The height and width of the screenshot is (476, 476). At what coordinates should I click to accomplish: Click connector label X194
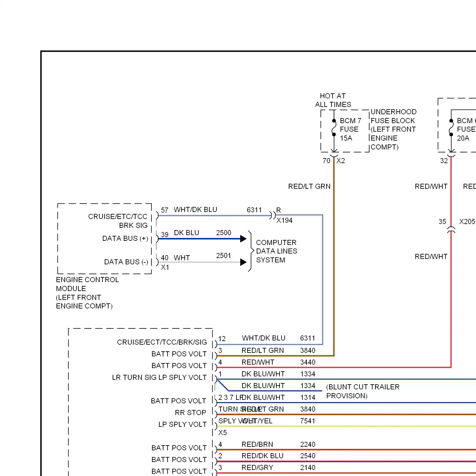click(x=284, y=220)
